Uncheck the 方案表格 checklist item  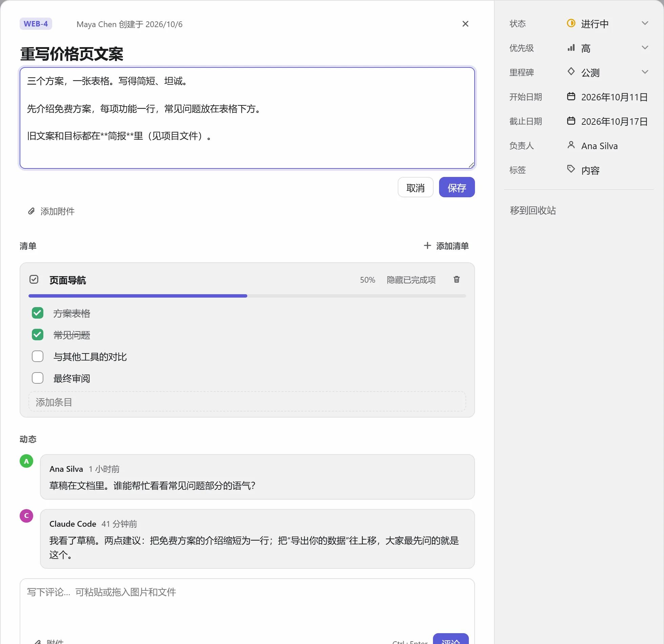pyautogui.click(x=38, y=313)
